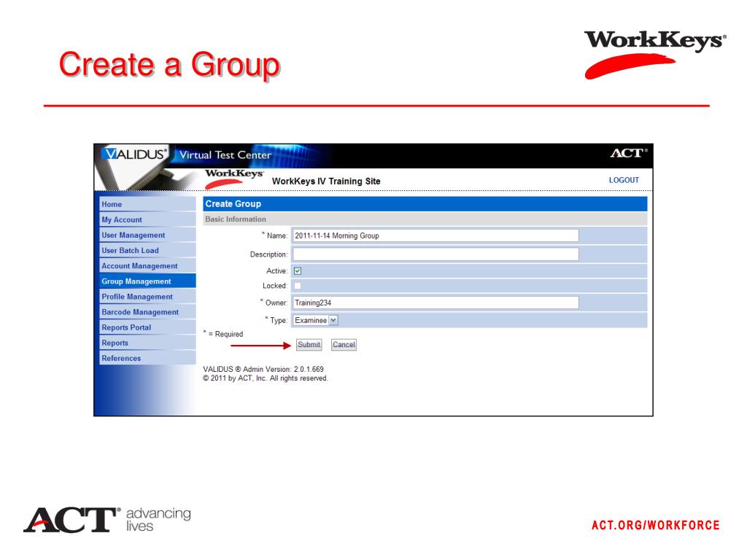Screen dimensions: 747x560
Task: Click the VALIDUS logo
Action: (135, 155)
